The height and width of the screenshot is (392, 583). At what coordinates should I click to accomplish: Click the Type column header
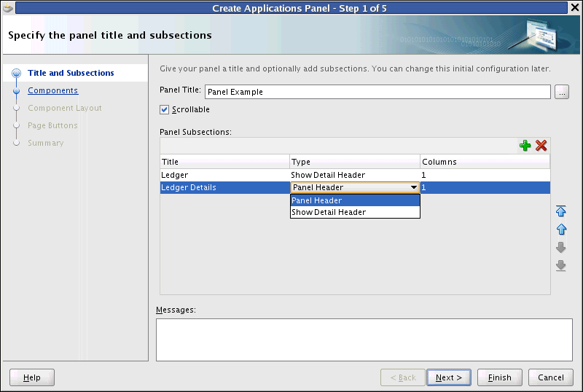click(355, 162)
